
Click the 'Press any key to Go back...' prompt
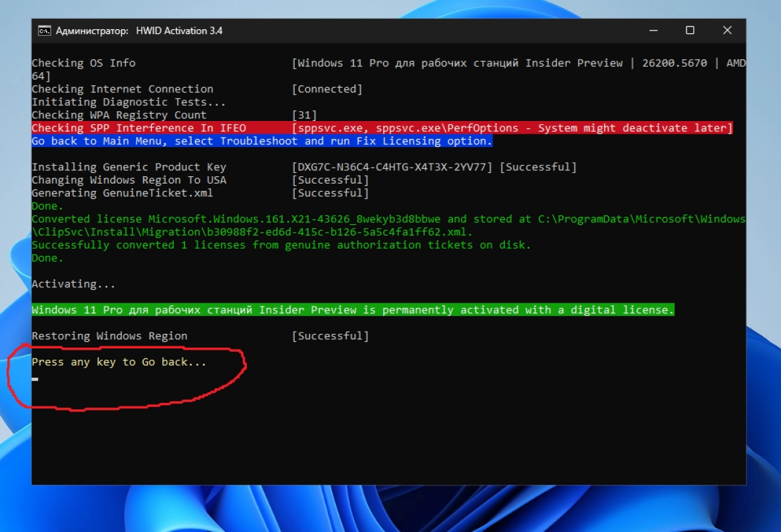(119, 362)
